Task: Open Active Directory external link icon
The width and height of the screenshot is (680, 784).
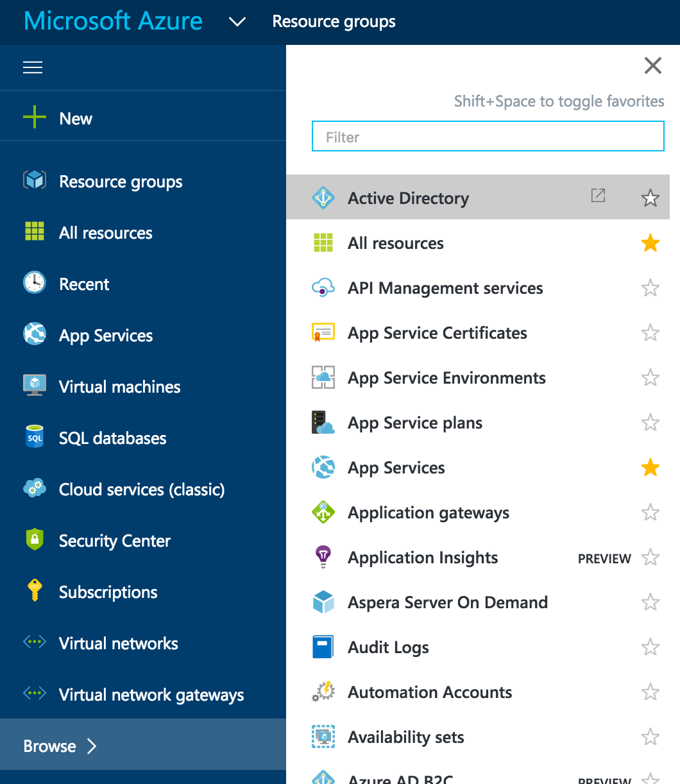Action: coord(598,196)
